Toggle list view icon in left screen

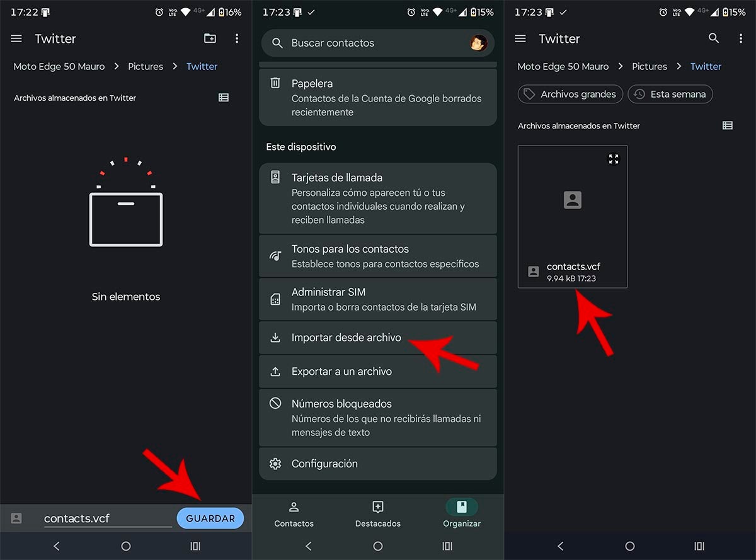224,98
